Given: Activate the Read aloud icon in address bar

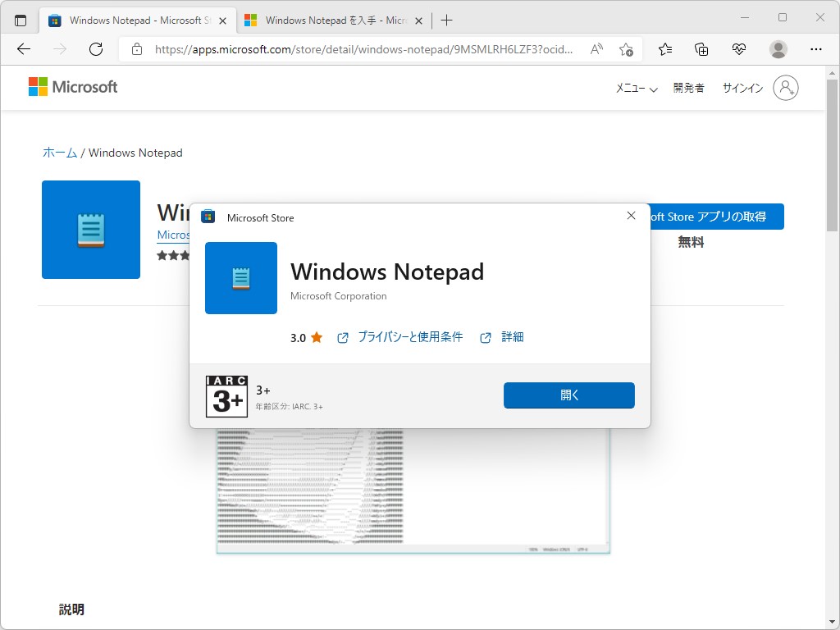Looking at the screenshot, I should tap(596, 49).
